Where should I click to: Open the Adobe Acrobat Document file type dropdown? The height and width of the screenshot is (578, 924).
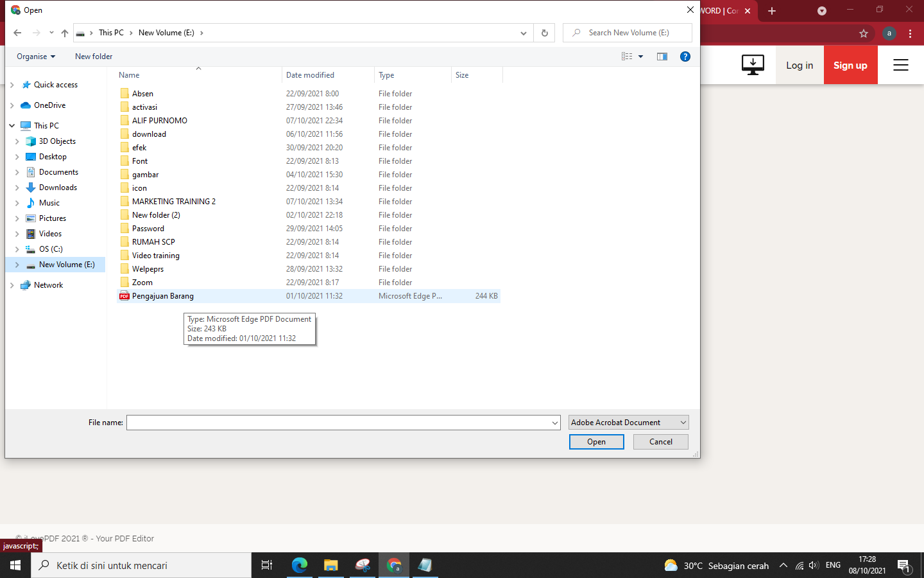click(628, 422)
